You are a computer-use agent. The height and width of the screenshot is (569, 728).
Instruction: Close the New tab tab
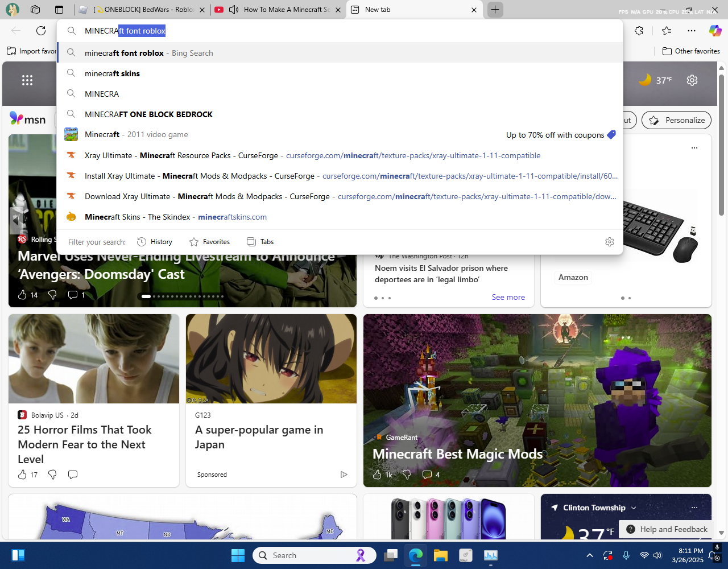coord(474,10)
